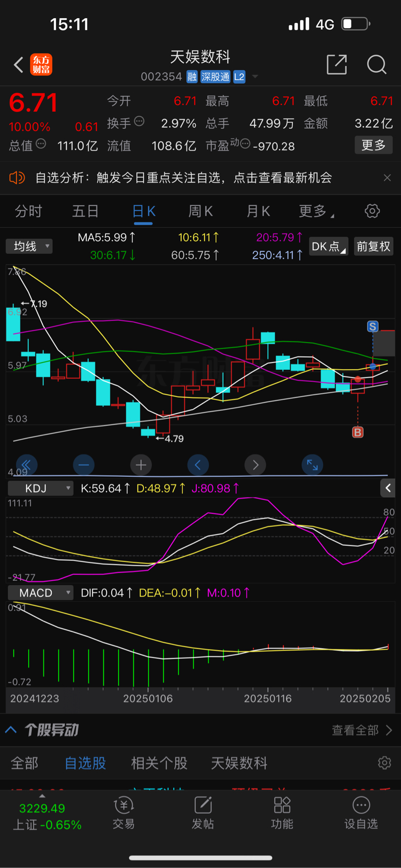Viewport: 401px width, 868px height.
Task: Open the search magnifier icon
Action: pos(376,65)
